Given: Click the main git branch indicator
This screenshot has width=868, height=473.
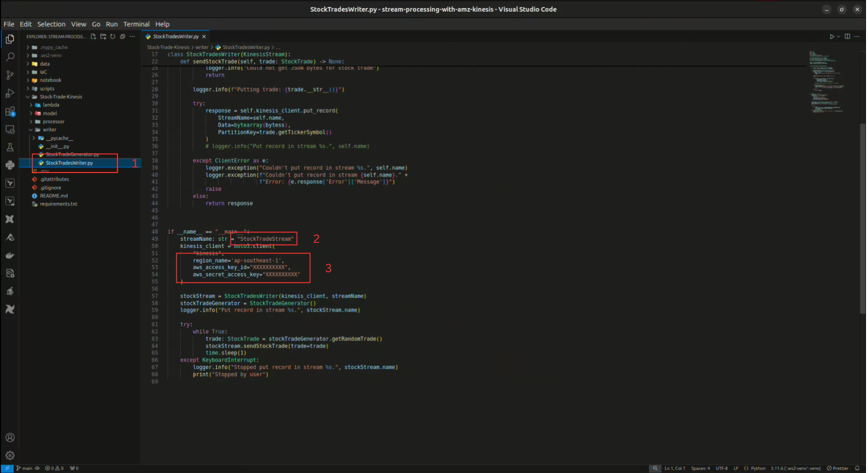Looking at the screenshot, I should (x=24, y=468).
